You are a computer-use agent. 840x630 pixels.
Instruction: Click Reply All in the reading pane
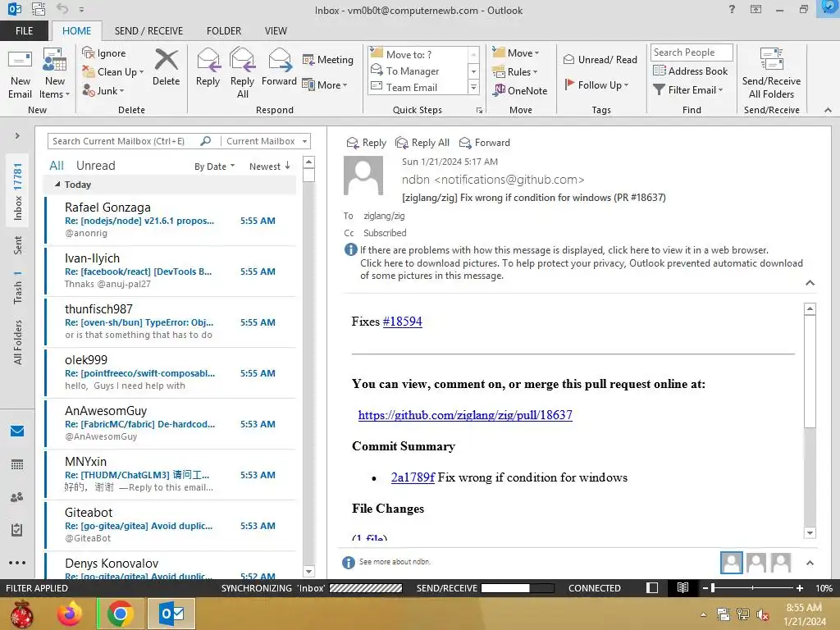pyautogui.click(x=422, y=143)
